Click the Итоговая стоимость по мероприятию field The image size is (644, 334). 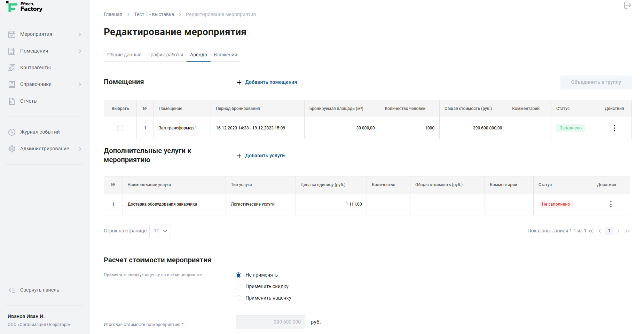[x=270, y=322]
